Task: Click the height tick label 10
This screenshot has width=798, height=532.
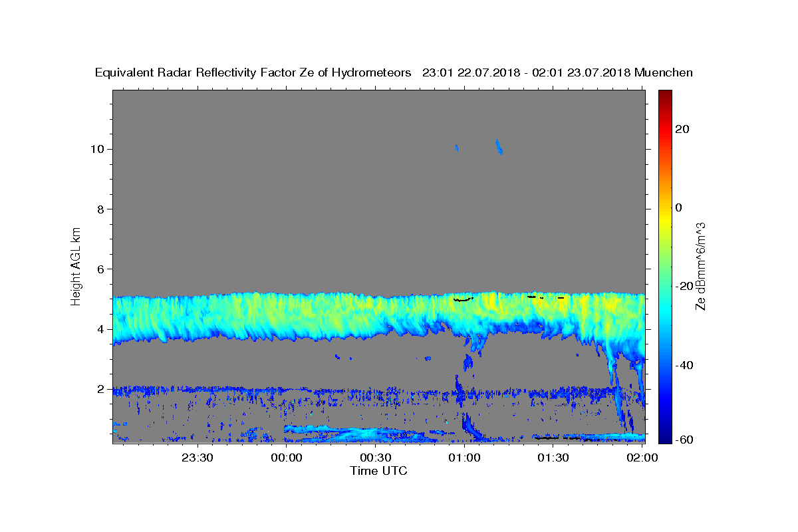Action: coord(98,149)
